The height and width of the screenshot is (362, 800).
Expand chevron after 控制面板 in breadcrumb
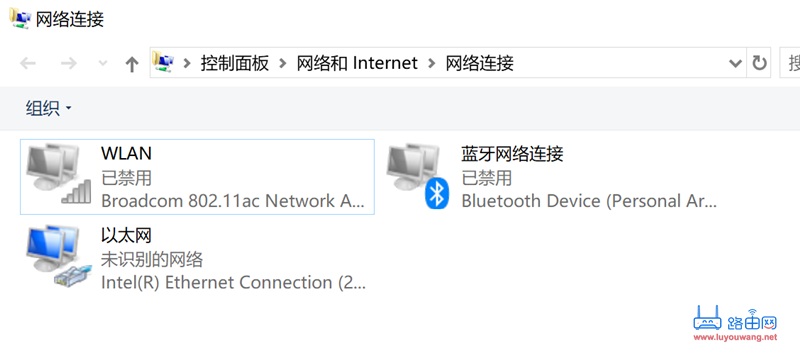coord(283,63)
